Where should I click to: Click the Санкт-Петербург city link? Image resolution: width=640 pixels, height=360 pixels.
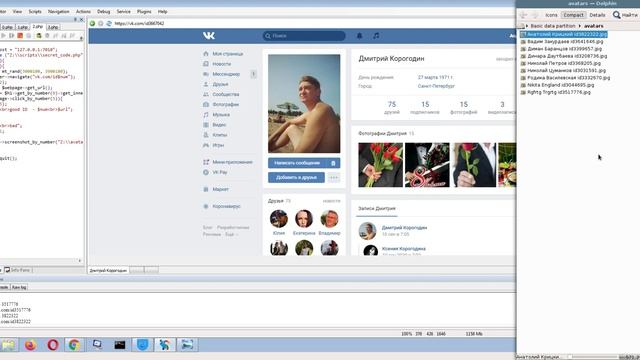click(x=436, y=86)
